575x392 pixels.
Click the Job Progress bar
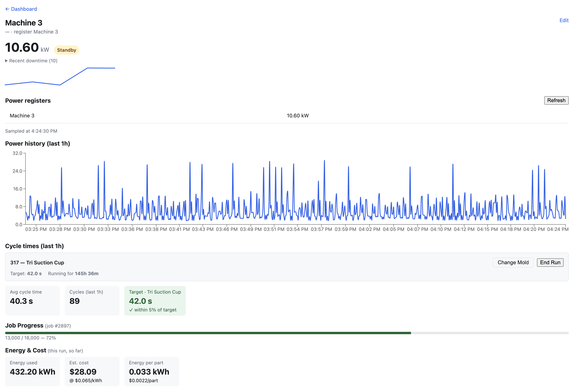click(287, 333)
